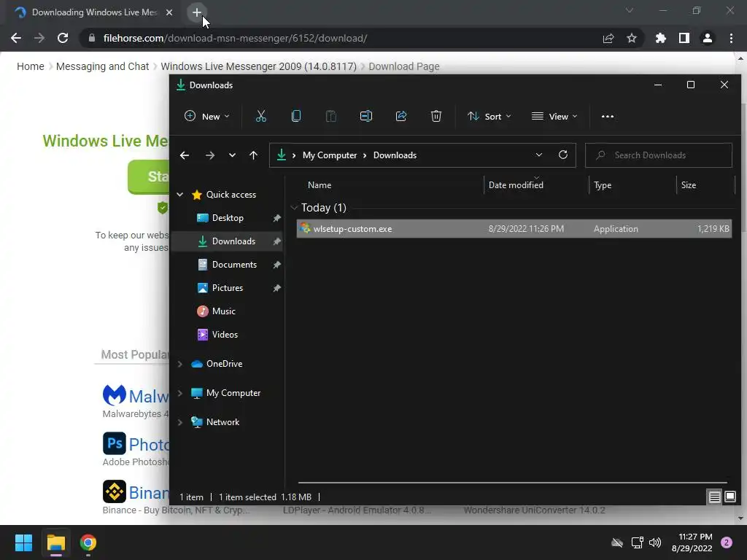Click Messaging and Chat breadcrumb link
Screen dimensions: 747x560
coord(102,66)
